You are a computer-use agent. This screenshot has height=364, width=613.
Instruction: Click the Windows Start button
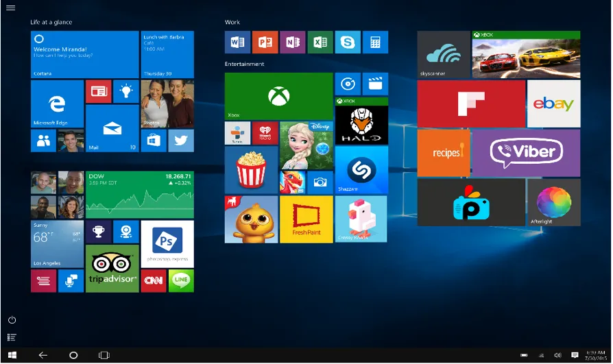pyautogui.click(x=12, y=355)
